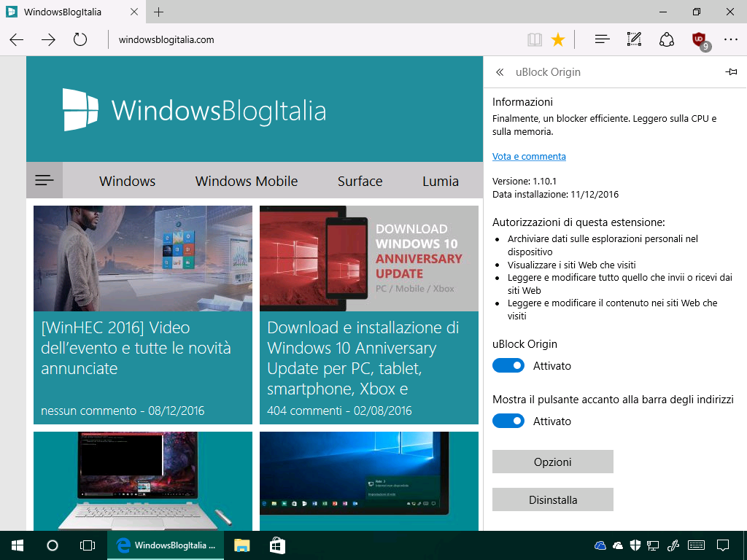Select the Windows nav item
This screenshot has width=747, height=560.
coord(127,181)
